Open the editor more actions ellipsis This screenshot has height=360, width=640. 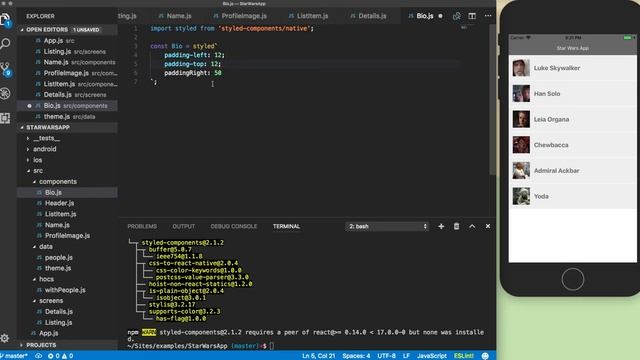pyautogui.click(x=488, y=16)
